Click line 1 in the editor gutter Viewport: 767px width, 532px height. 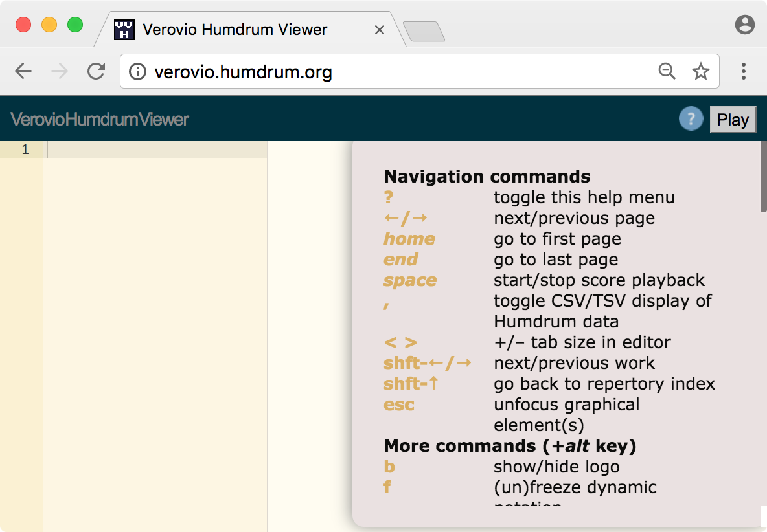point(25,150)
